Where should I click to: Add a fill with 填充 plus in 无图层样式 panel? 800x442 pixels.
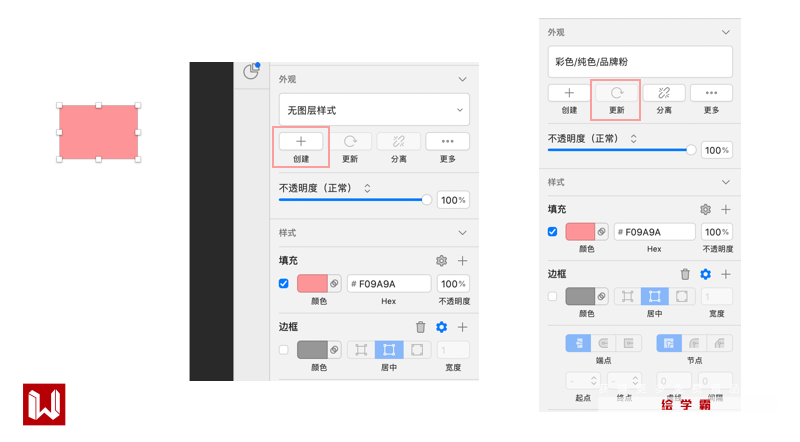[462, 261]
